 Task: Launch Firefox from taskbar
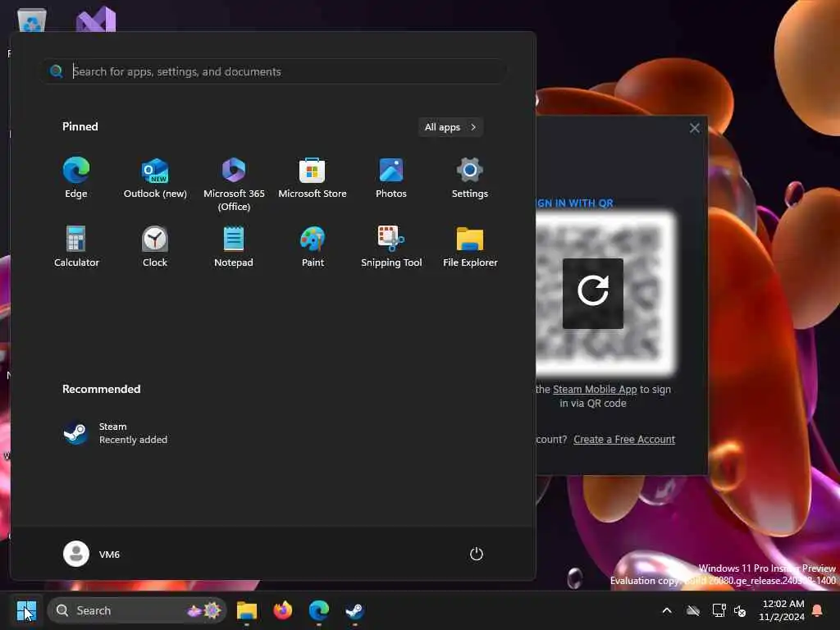point(283,610)
